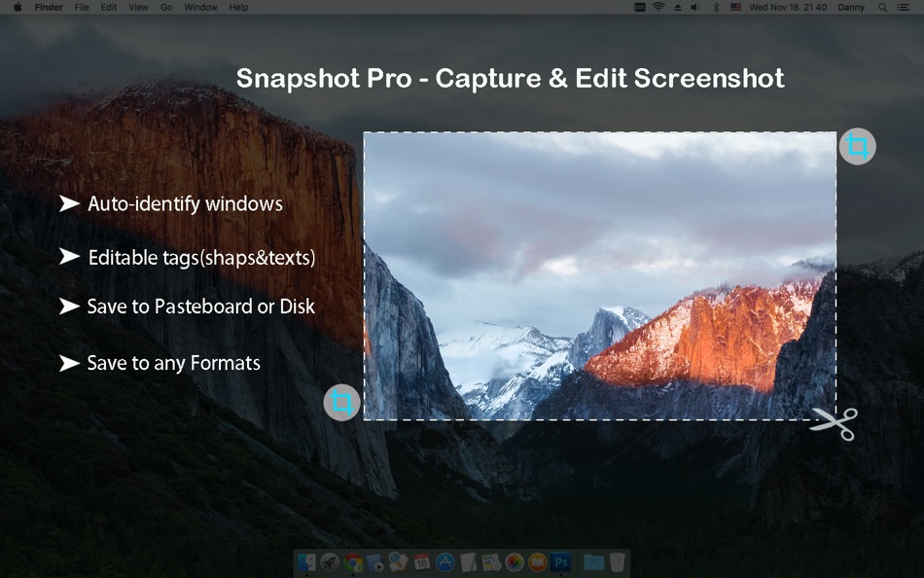Open the Go menu

[x=166, y=7]
